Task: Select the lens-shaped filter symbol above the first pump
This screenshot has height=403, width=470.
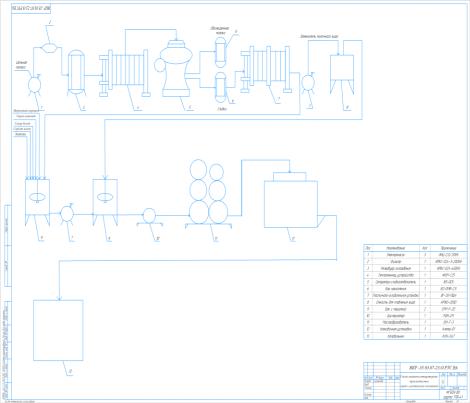Action: (x=50, y=47)
